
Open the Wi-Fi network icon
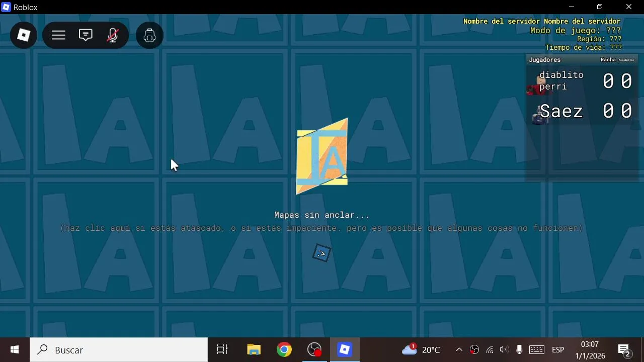tap(490, 349)
